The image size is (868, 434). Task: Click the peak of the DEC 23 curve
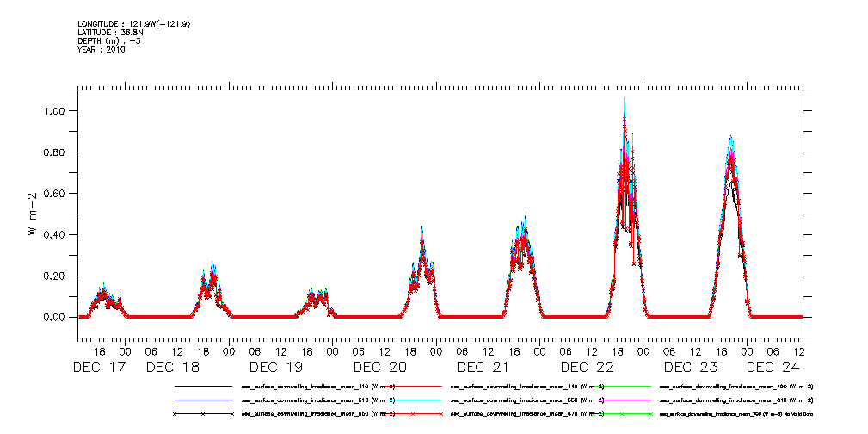point(730,136)
